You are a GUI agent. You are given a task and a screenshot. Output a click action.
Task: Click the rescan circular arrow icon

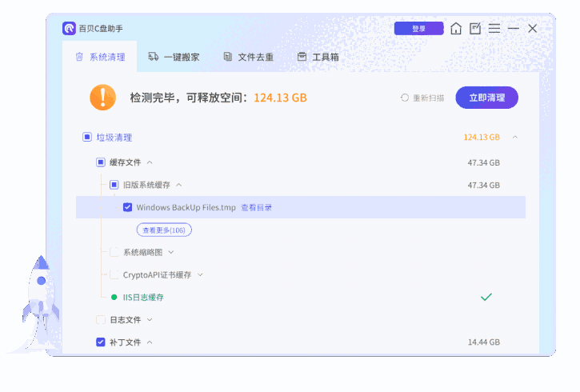(405, 98)
